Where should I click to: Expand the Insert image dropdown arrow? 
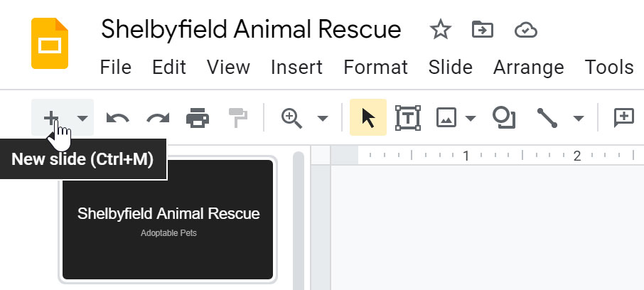pyautogui.click(x=470, y=118)
